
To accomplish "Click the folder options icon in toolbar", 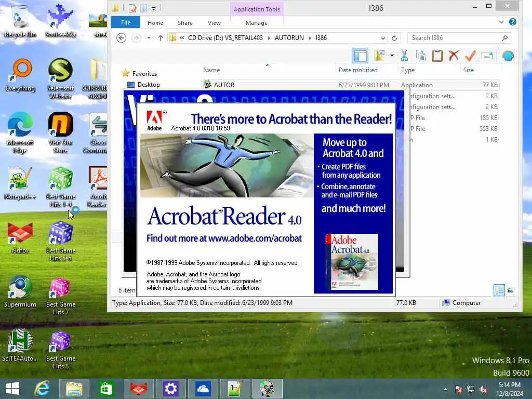I will (x=379, y=56).
